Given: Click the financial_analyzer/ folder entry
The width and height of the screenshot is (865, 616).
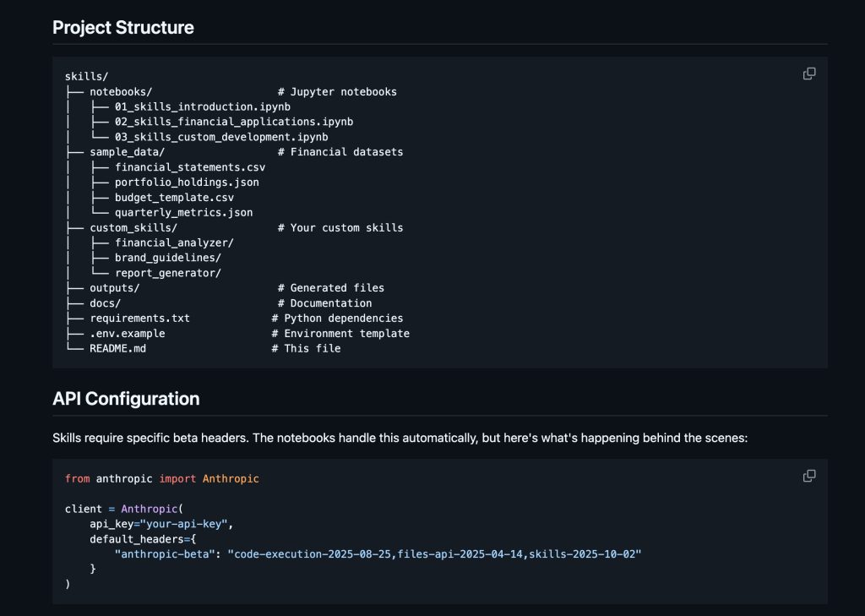Looking at the screenshot, I should tap(174, 243).
